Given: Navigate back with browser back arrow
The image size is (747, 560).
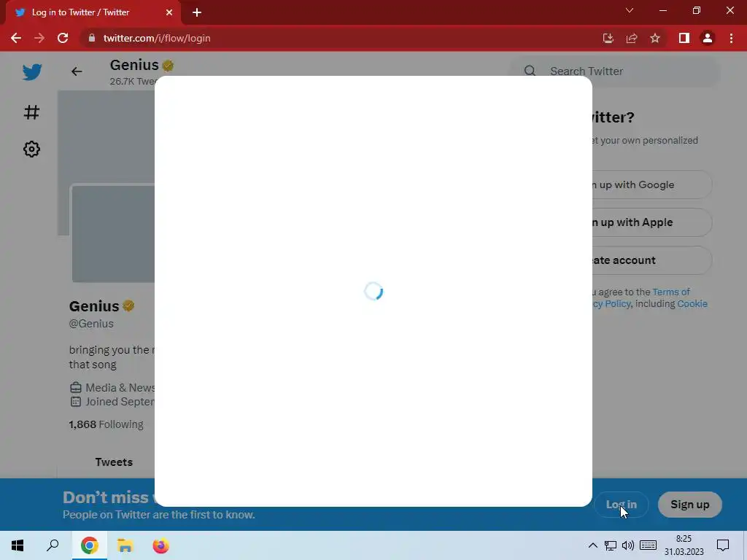Looking at the screenshot, I should click(16, 38).
